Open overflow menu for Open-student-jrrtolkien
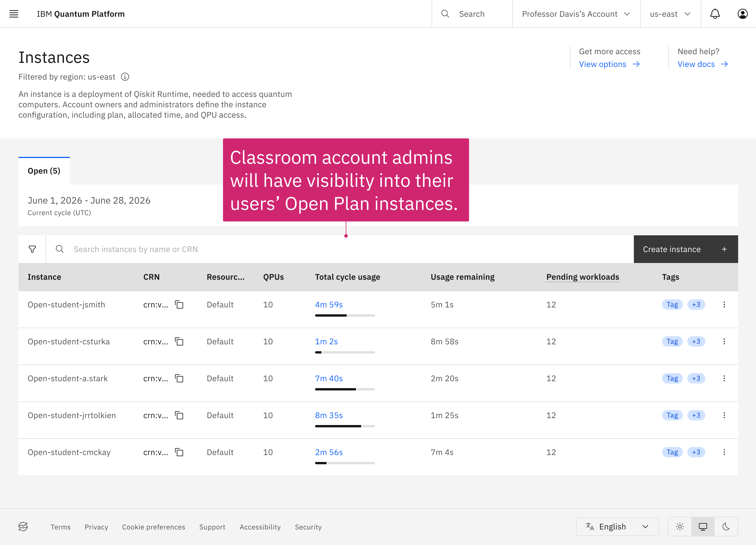The image size is (756, 545). pyautogui.click(x=724, y=415)
